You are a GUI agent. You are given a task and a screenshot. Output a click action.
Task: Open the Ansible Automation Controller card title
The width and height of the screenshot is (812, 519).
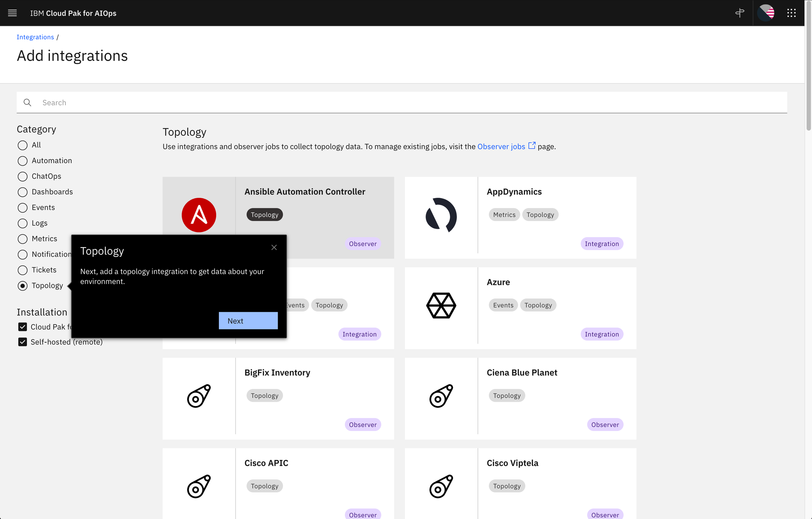pyautogui.click(x=305, y=192)
